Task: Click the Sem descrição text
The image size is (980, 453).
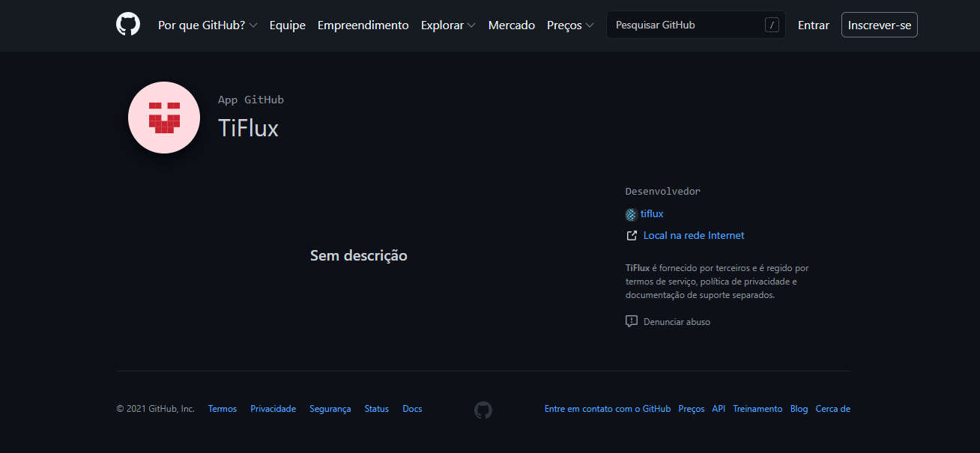Action: [359, 255]
